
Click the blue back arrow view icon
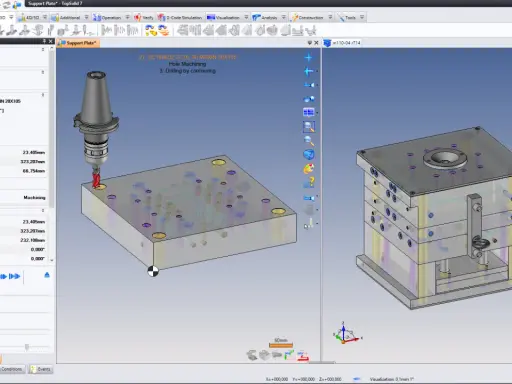click(308, 71)
